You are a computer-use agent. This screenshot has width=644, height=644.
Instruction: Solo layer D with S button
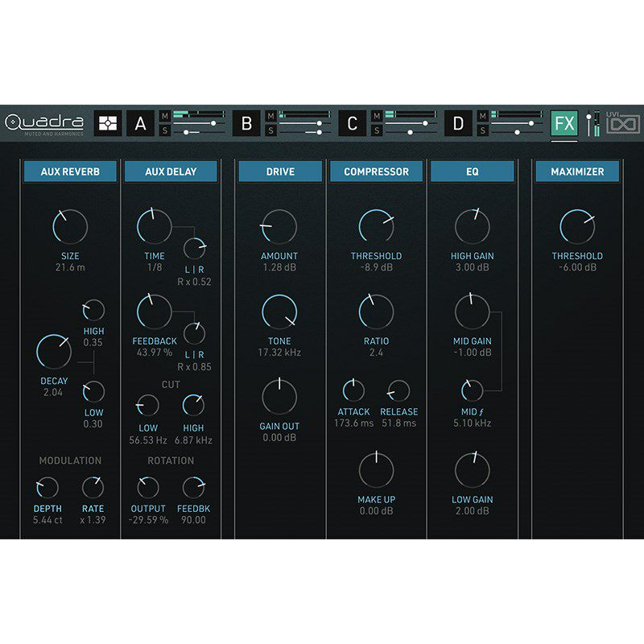pyautogui.click(x=482, y=130)
